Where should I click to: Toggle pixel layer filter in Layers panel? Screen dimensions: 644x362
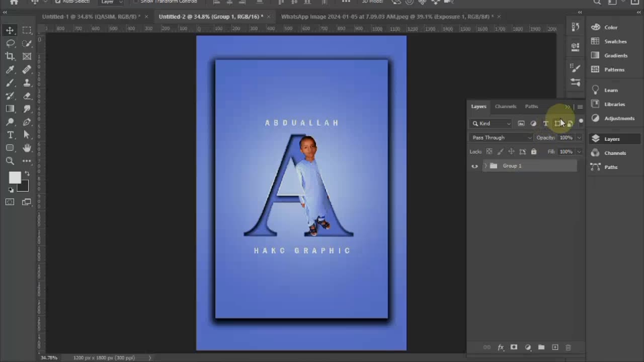pyautogui.click(x=521, y=123)
